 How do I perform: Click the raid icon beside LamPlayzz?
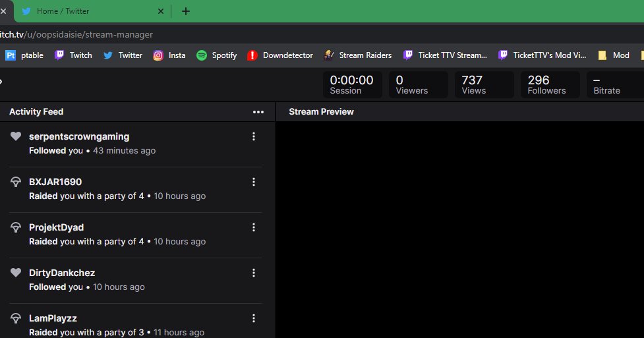coord(16,318)
